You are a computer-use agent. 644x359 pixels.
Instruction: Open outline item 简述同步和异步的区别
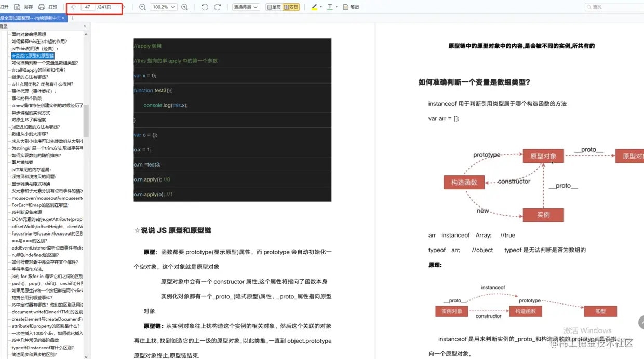coord(34,355)
